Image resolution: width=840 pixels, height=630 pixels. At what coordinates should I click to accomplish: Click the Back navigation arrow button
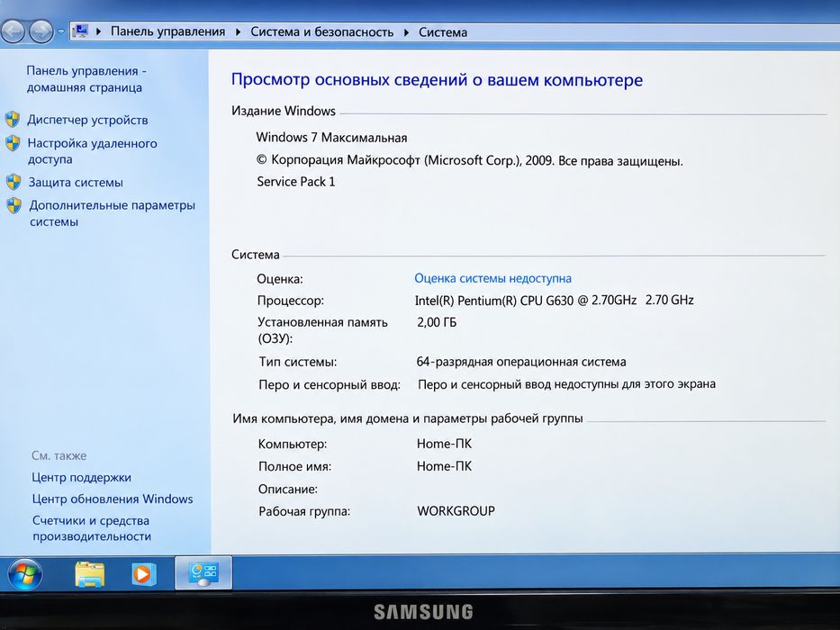pyautogui.click(x=14, y=31)
